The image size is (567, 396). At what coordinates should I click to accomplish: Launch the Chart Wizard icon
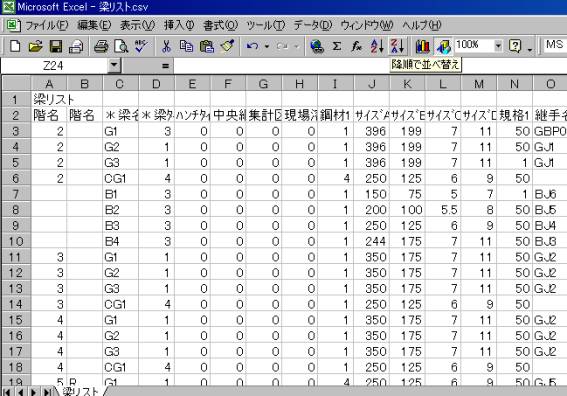[x=422, y=46]
